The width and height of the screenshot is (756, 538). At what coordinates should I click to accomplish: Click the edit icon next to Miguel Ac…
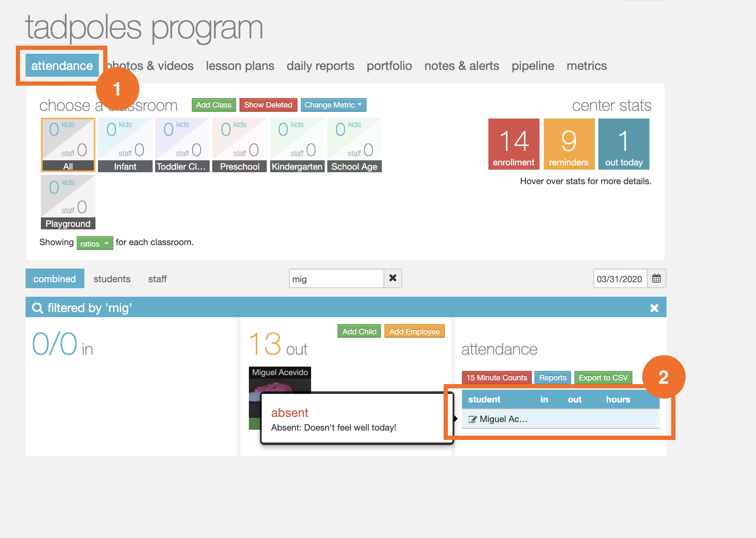point(472,419)
